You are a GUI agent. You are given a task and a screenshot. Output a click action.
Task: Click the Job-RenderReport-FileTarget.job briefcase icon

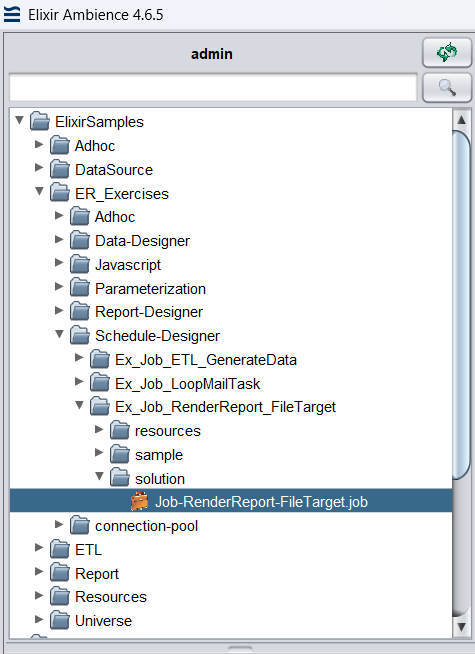click(x=140, y=501)
